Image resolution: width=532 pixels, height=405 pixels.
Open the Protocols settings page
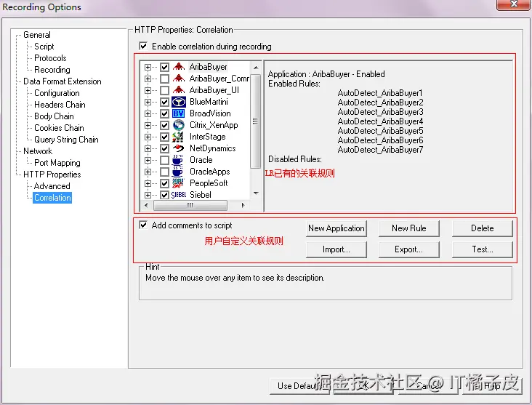50,58
